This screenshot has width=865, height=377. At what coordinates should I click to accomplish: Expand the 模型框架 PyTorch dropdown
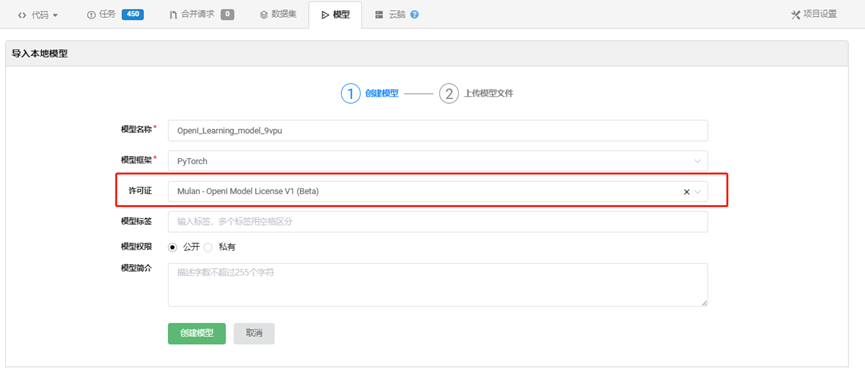[437, 161]
